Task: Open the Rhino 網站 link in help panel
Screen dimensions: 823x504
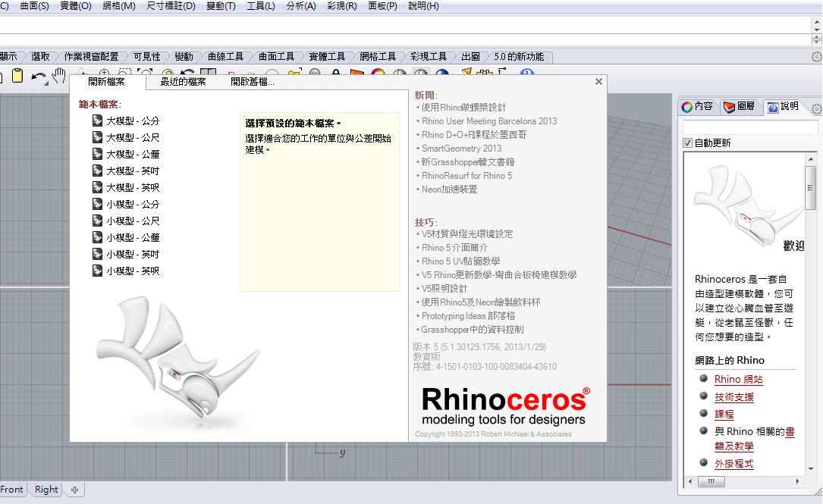Action: tap(738, 379)
